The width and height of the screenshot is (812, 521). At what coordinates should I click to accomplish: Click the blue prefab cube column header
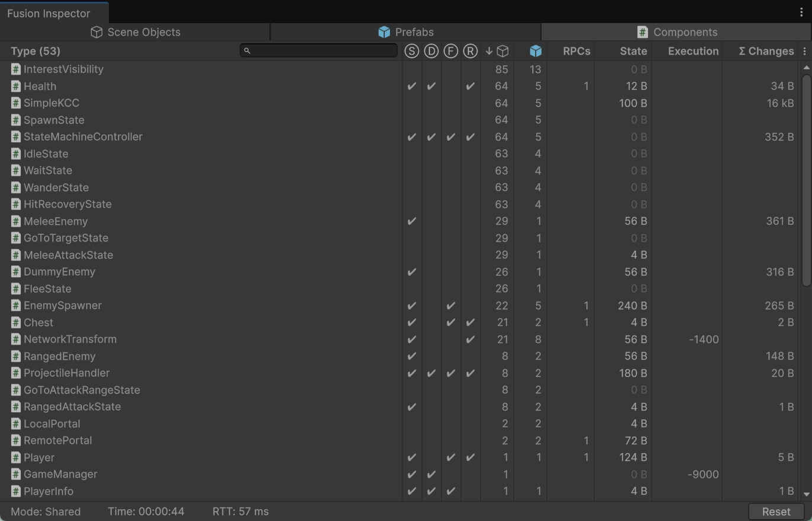pyautogui.click(x=536, y=51)
